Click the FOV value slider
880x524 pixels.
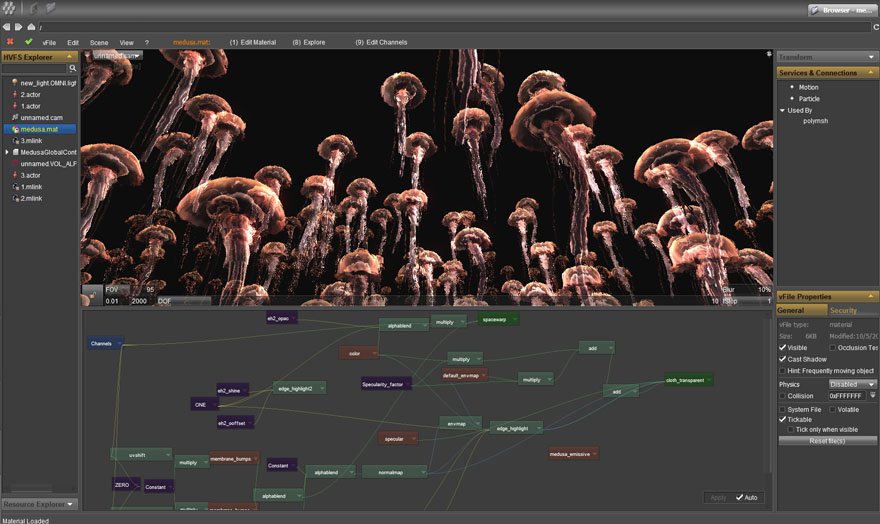(130, 289)
